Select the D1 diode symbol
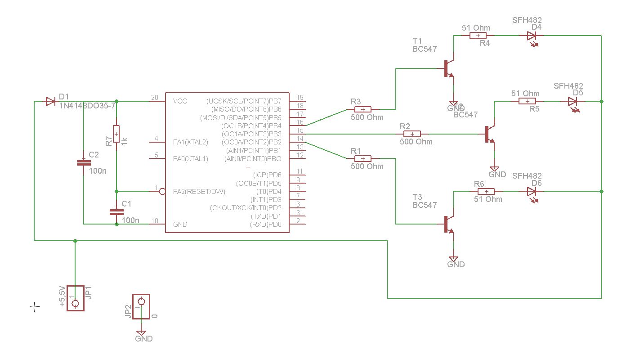 coord(50,101)
